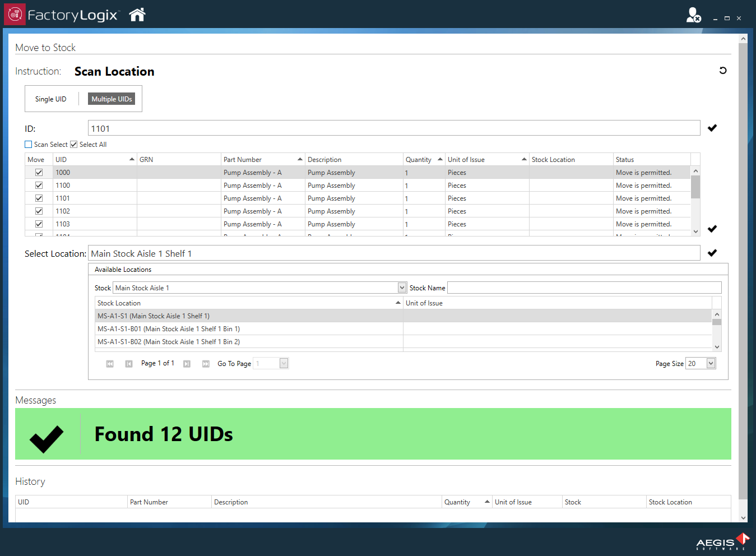Click the first-page pagination icon
This screenshot has height=556, width=756.
click(x=110, y=363)
